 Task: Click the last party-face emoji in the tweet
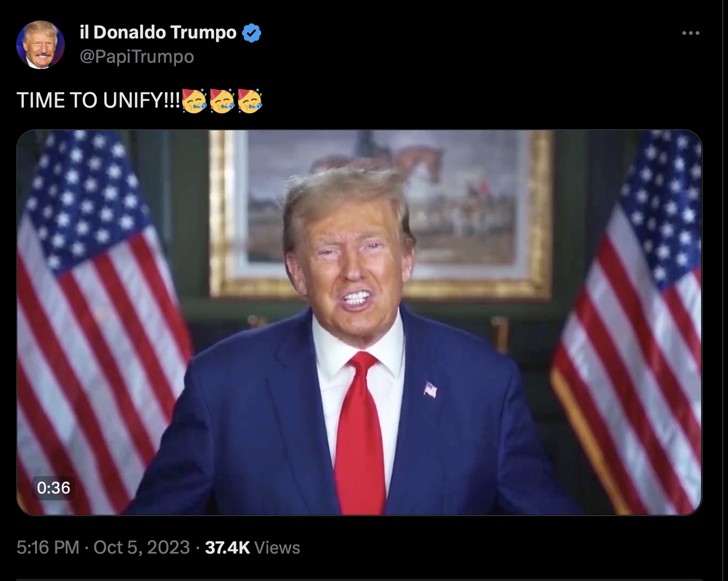(x=250, y=100)
